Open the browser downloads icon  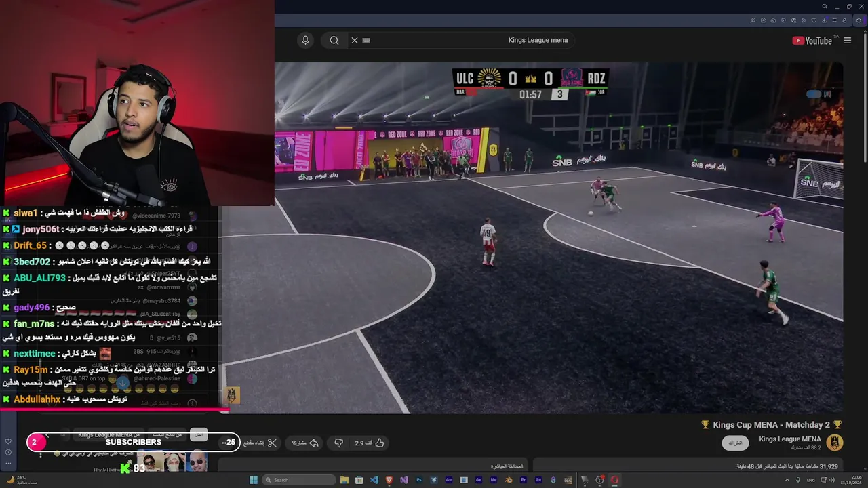point(824,20)
